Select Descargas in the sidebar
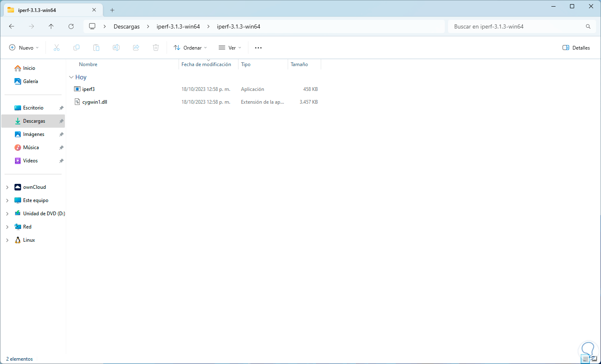Screen dimensions: 601x364 tap(33, 121)
